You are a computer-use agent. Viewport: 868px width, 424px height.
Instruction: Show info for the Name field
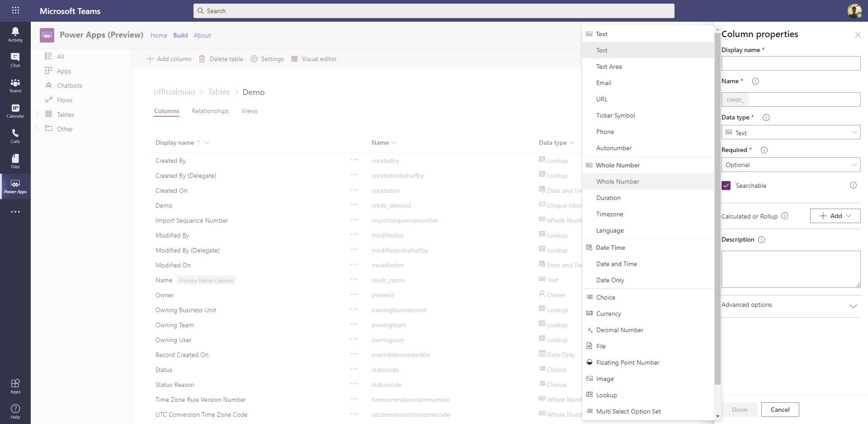[755, 81]
